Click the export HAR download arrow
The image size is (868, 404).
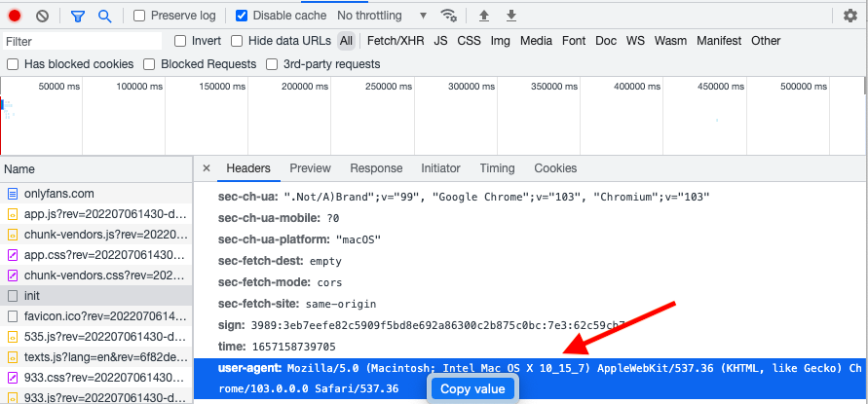tap(511, 16)
